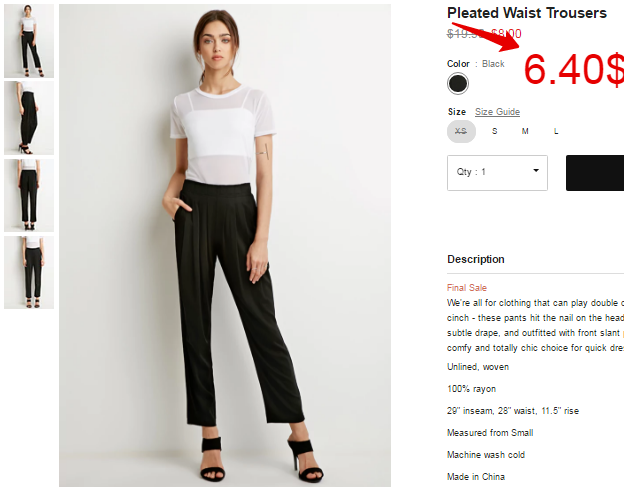The image size is (624, 487).
Task: Select the crossed-out XS size
Action: (x=461, y=131)
